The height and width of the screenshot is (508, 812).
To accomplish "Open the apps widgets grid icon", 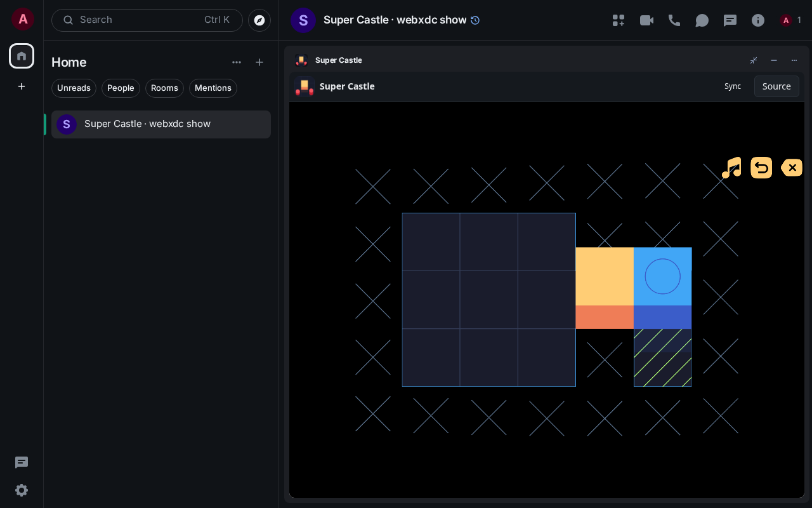I will coord(619,20).
